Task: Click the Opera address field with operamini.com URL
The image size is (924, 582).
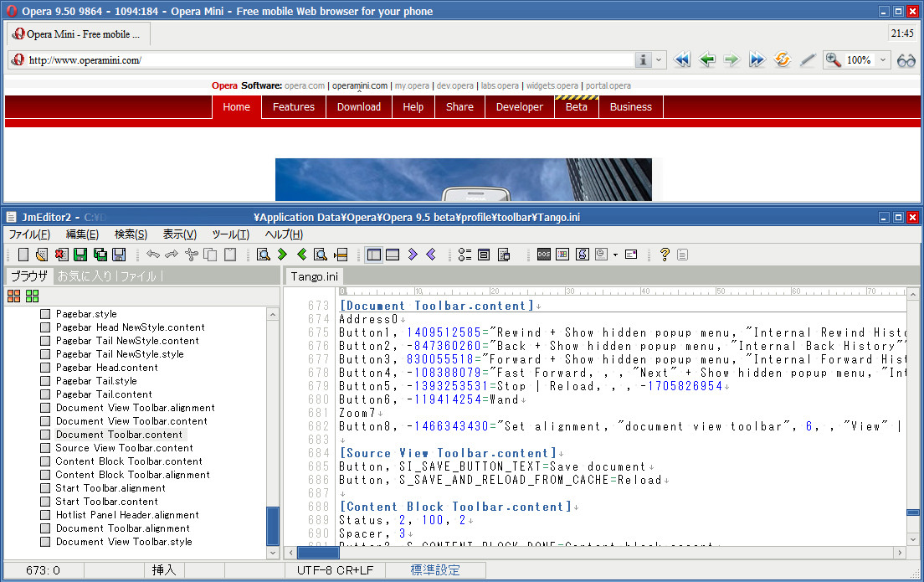Action: coord(330,60)
